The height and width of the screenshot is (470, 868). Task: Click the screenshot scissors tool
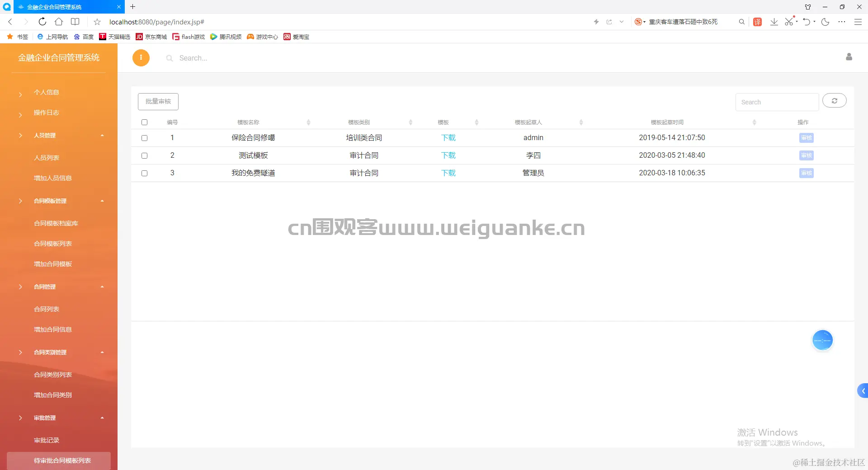coord(789,22)
